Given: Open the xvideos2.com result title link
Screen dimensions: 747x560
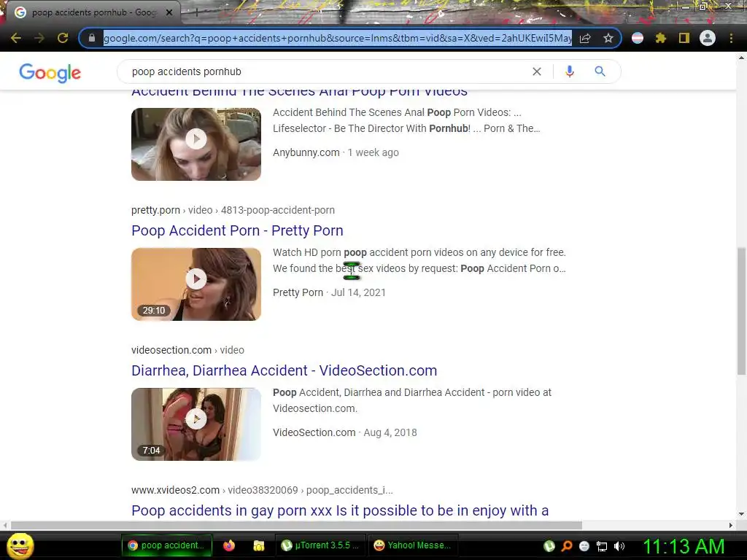Looking at the screenshot, I should tap(340, 510).
